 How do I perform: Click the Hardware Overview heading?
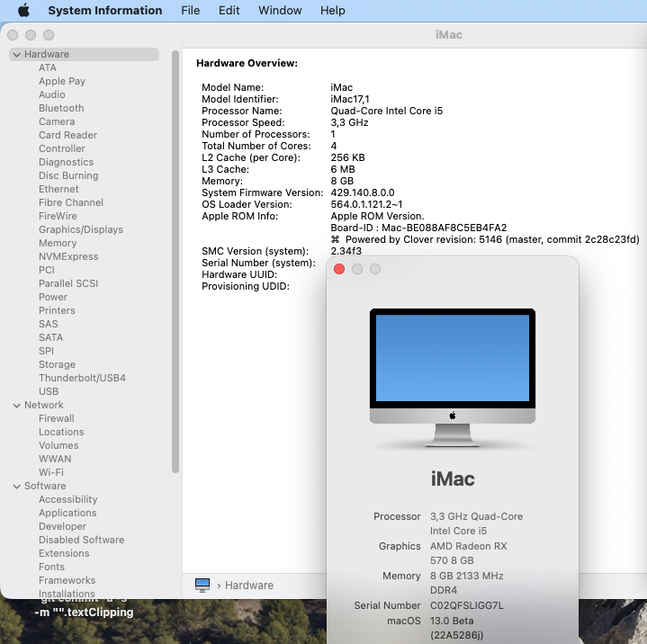point(247,63)
